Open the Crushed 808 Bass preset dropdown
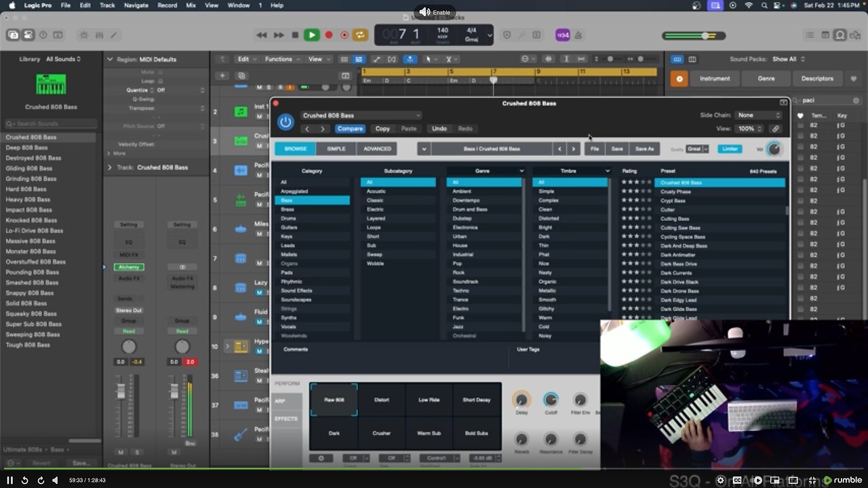This screenshot has height=488, width=868. pyautogui.click(x=361, y=115)
